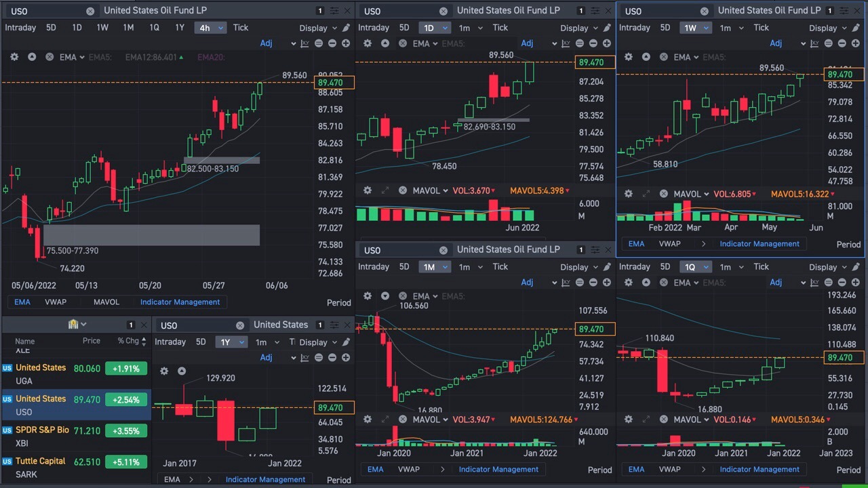Toggle Adj price adjustment in the 4h chart

267,43
